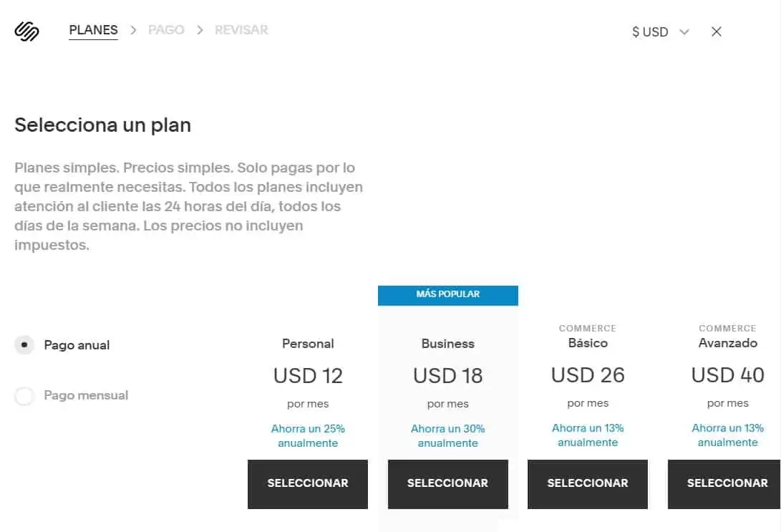Open the $ USD currency selector
The height and width of the screenshot is (532, 781).
click(661, 32)
